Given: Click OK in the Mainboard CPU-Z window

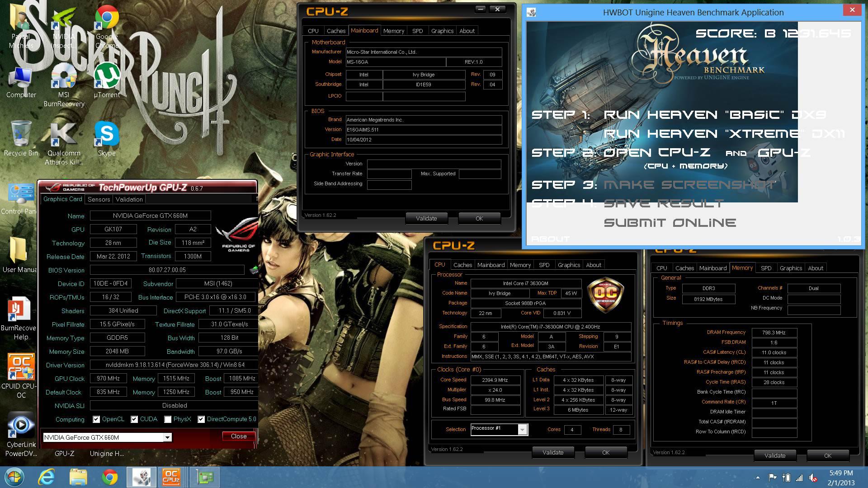Looking at the screenshot, I should pyautogui.click(x=479, y=218).
